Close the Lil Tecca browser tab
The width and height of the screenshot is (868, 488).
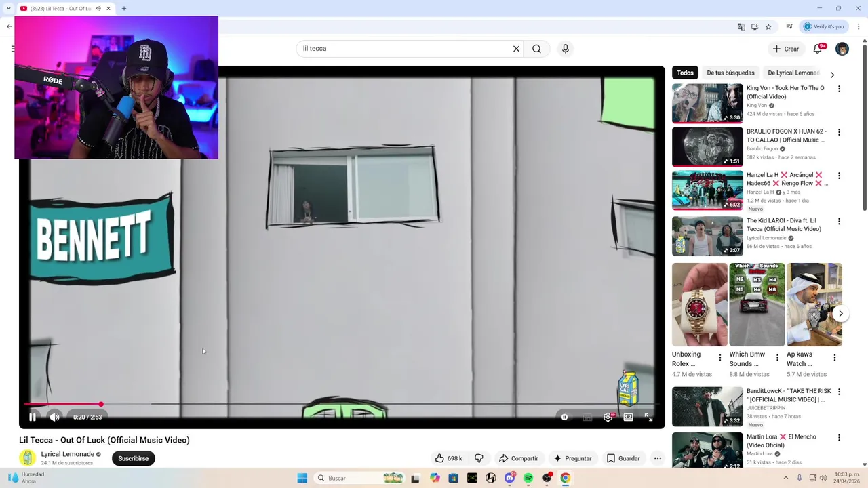pos(108,8)
